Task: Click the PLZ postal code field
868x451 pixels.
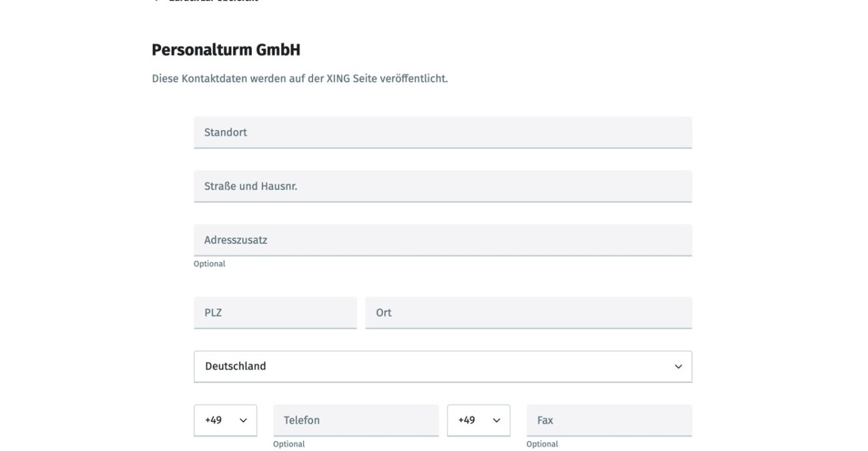Action: tap(275, 313)
